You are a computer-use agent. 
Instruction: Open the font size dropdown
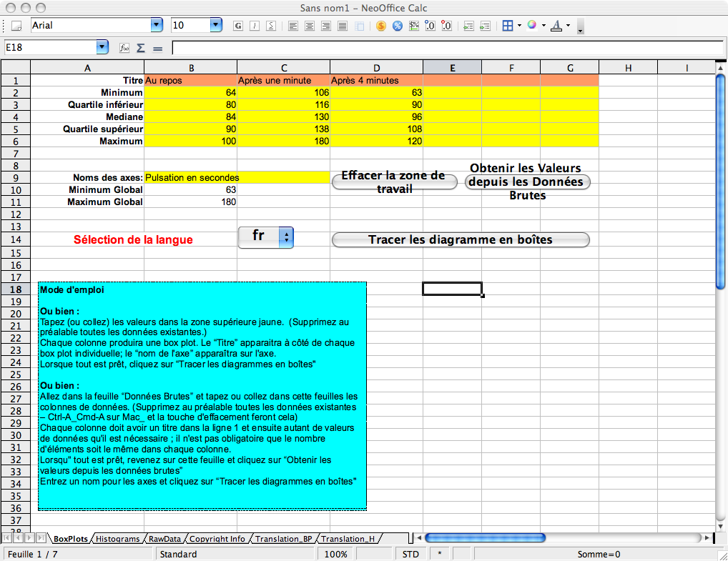(215, 25)
